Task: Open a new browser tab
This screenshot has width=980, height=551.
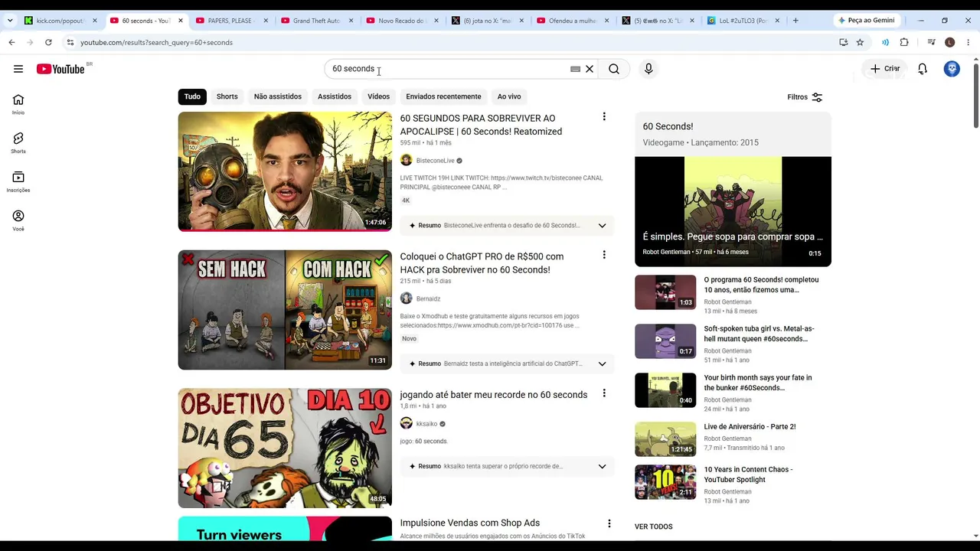Action: 795,21
